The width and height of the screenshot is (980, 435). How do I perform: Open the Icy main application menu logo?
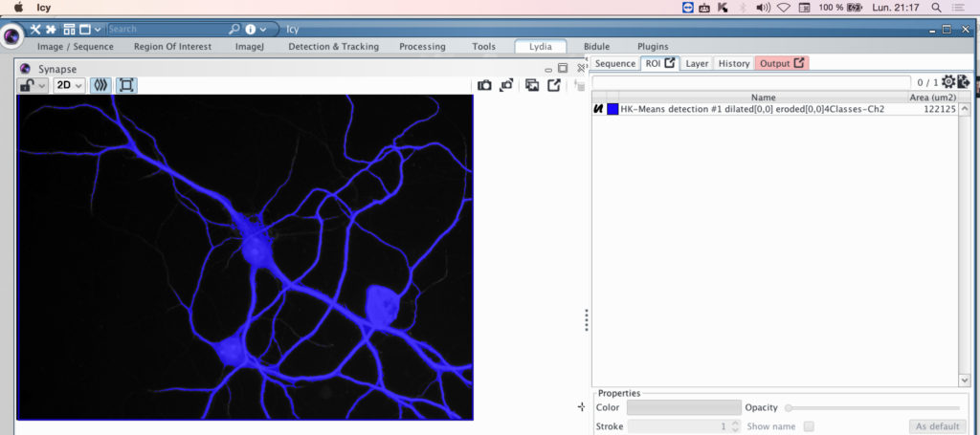pos(11,37)
